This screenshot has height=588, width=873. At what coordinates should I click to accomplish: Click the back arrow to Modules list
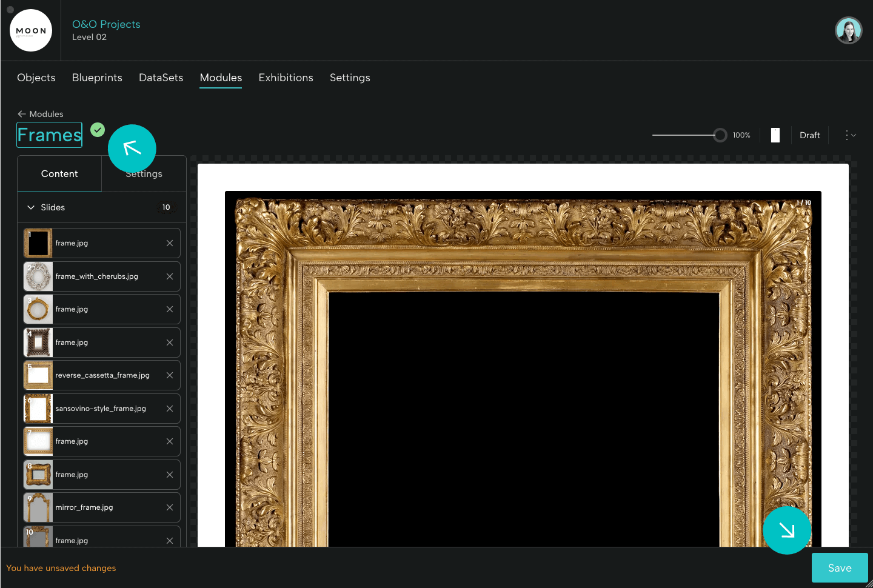point(22,114)
